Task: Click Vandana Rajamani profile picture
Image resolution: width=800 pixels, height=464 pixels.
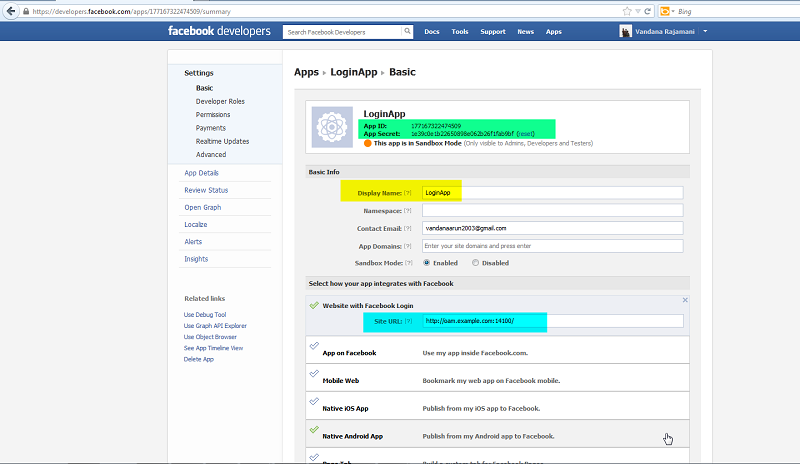Action: 626,31
